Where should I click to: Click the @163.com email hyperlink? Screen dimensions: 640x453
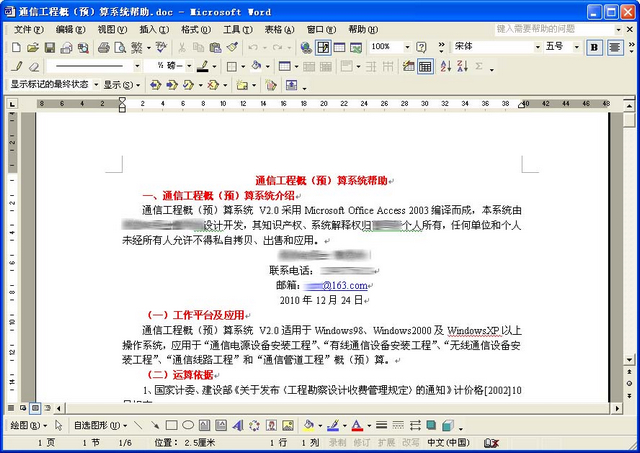(x=336, y=285)
